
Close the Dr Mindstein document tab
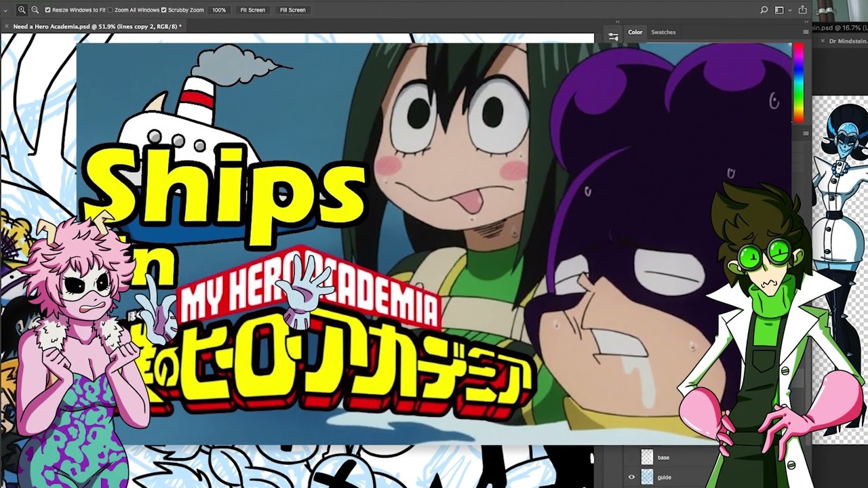[821, 41]
